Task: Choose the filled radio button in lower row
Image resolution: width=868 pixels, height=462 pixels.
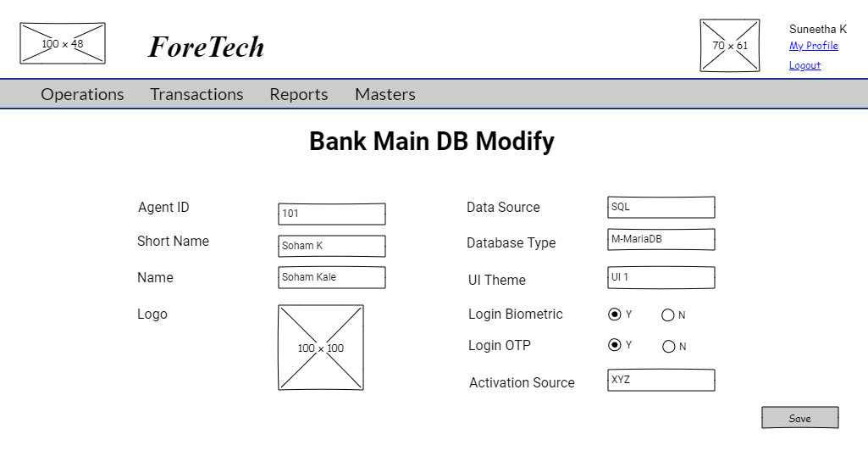Action: click(x=669, y=347)
